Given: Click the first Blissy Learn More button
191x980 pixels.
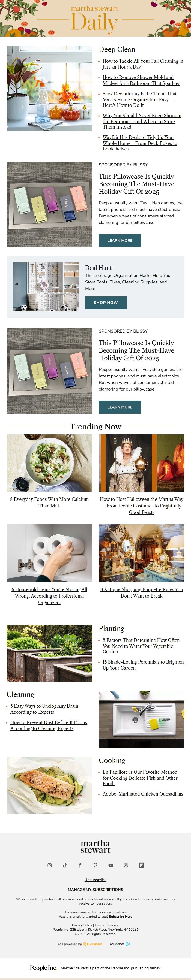Looking at the screenshot, I should point(120,240).
